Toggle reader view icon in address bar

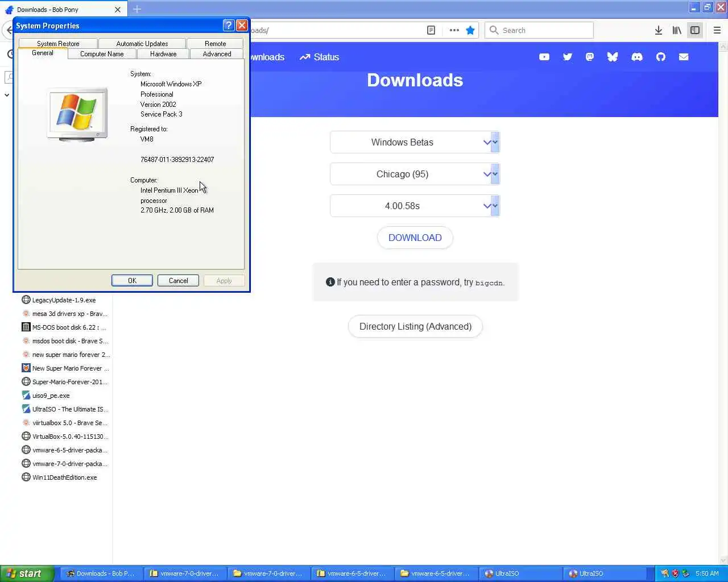[431, 30]
